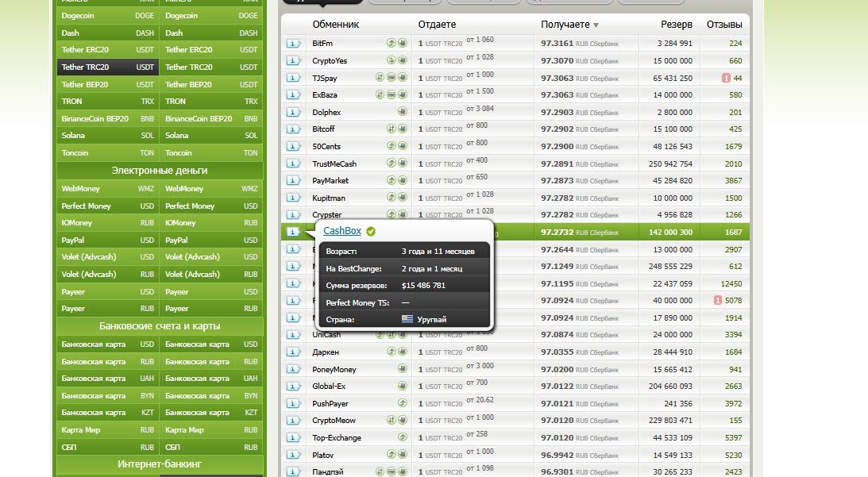
Task: Click the red complaint badge in the TJSpay row
Action: point(726,78)
